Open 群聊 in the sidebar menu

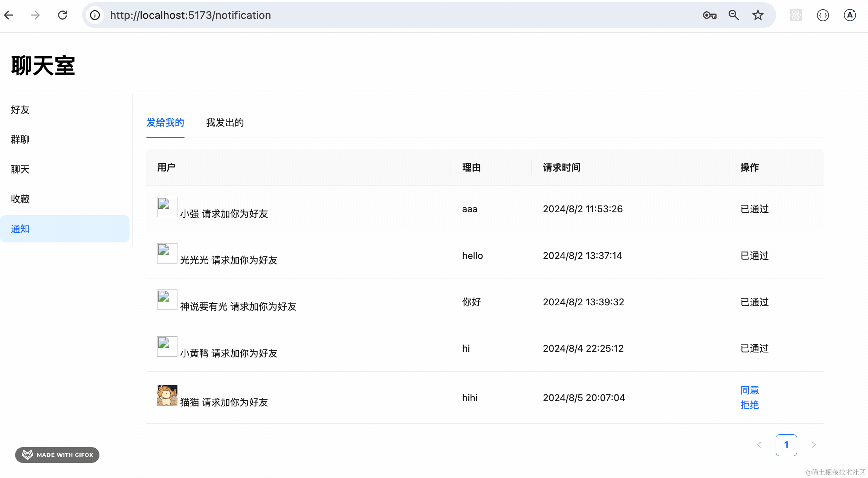[x=20, y=139]
